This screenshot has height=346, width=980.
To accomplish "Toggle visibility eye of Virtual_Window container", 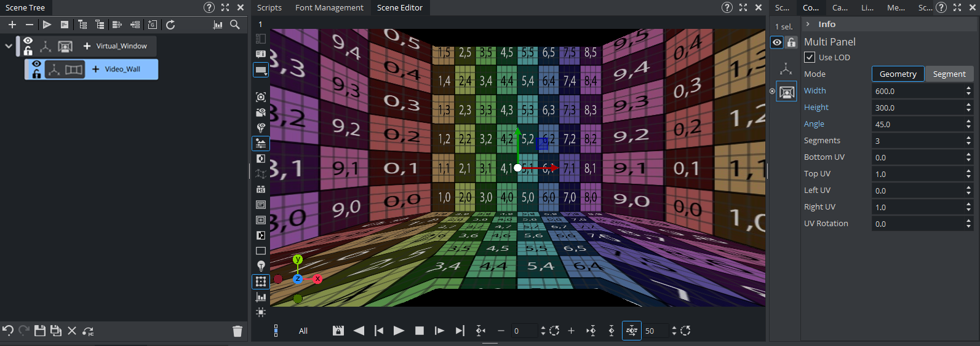I will (28, 41).
